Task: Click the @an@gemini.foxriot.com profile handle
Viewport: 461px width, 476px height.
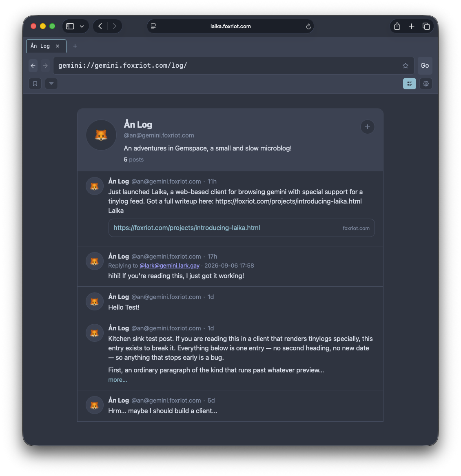Action: [x=159, y=135]
